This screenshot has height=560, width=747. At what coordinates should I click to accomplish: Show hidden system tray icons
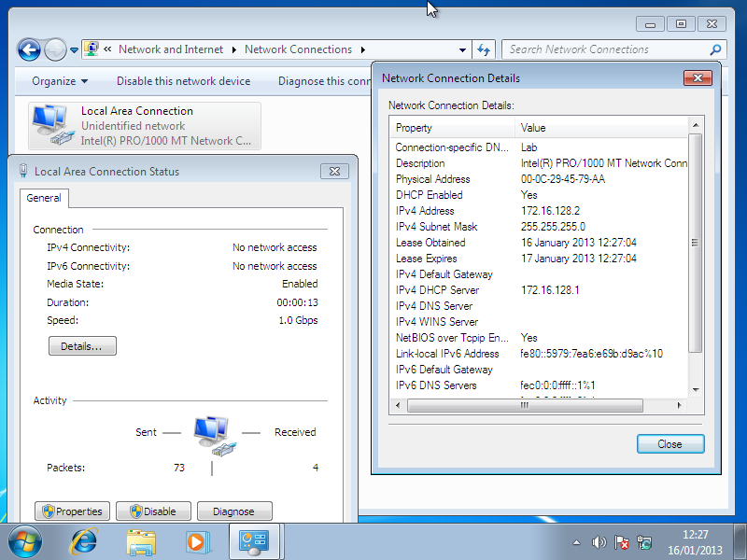(x=577, y=542)
